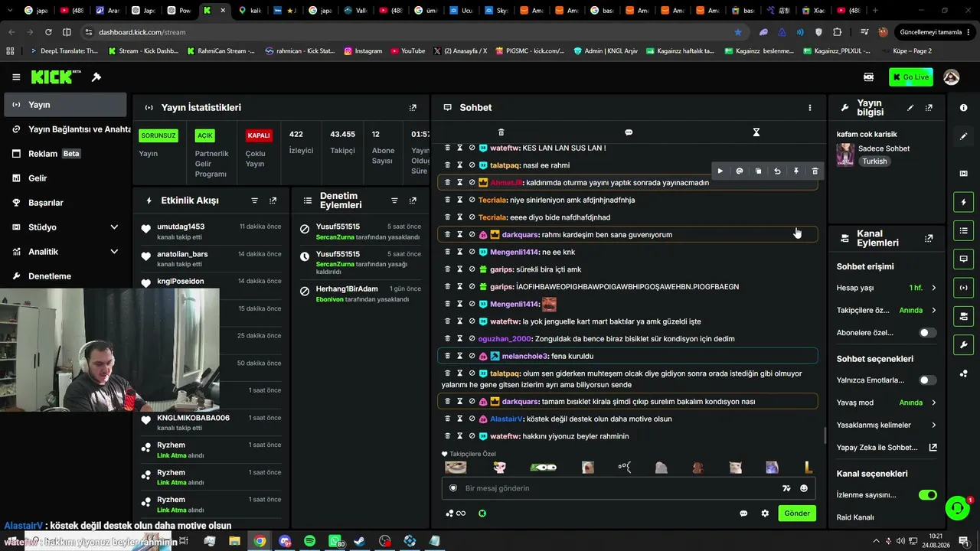Click the pin icon in the message hover toolbar
Viewport: 980px width, 551px height.
click(796, 171)
